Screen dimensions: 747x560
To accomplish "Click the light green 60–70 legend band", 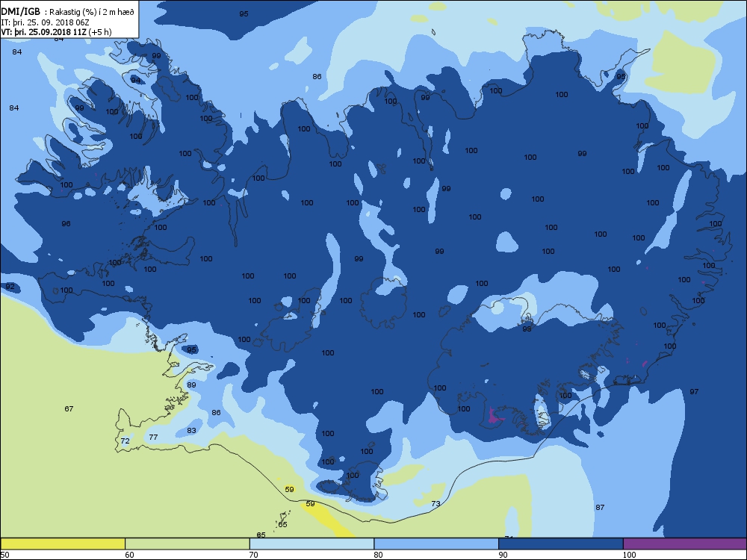I will [x=187, y=544].
